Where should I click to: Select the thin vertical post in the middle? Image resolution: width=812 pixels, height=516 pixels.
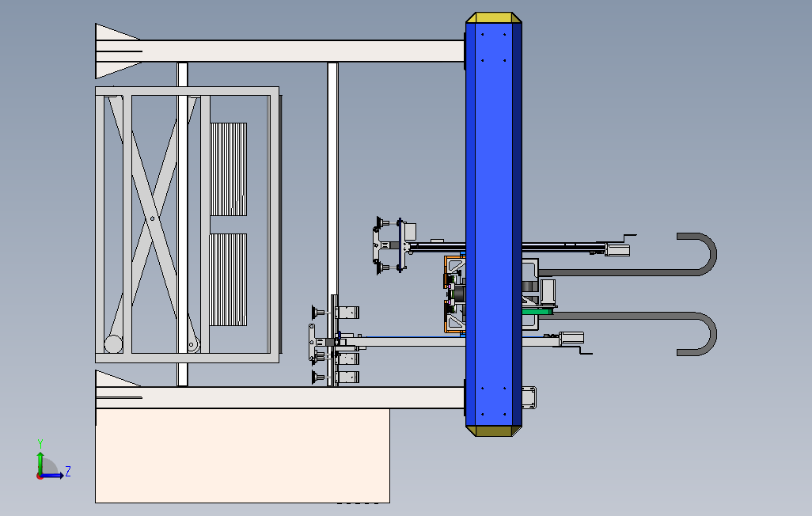click(x=332, y=179)
